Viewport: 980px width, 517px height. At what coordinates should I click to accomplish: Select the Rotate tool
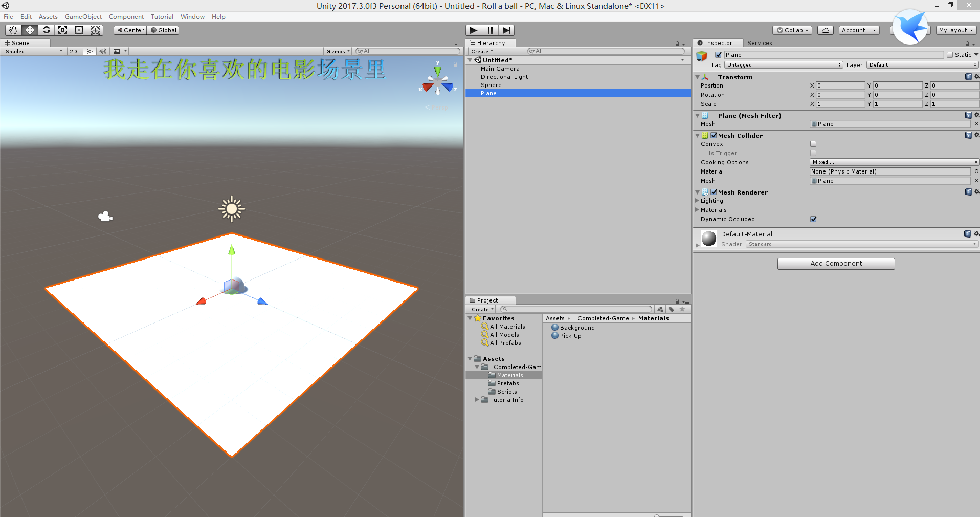click(46, 30)
